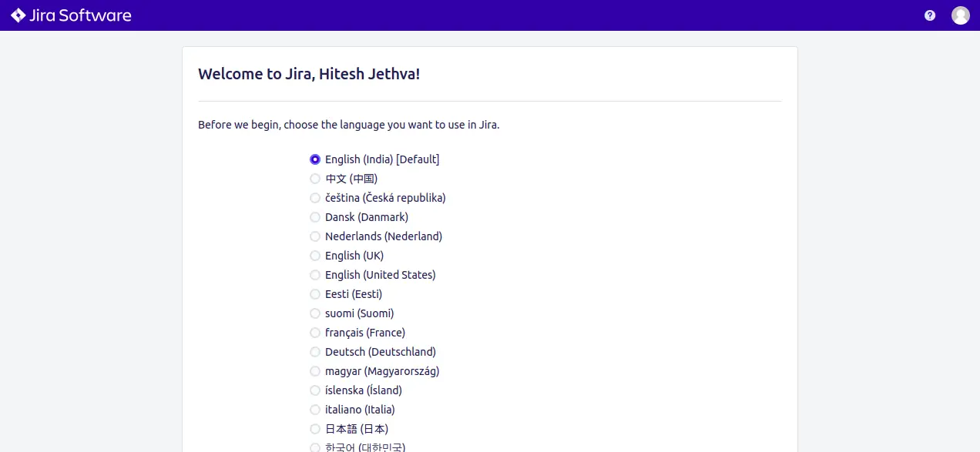This screenshot has width=980, height=452.
Task: Choose Nederlands (Nederland) as language
Action: click(315, 236)
